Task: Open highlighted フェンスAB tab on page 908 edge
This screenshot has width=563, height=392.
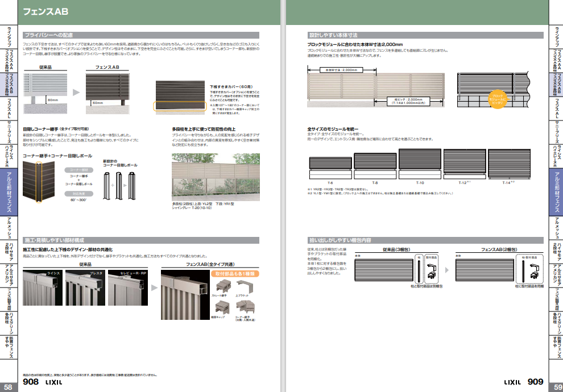Action: pos(9,85)
